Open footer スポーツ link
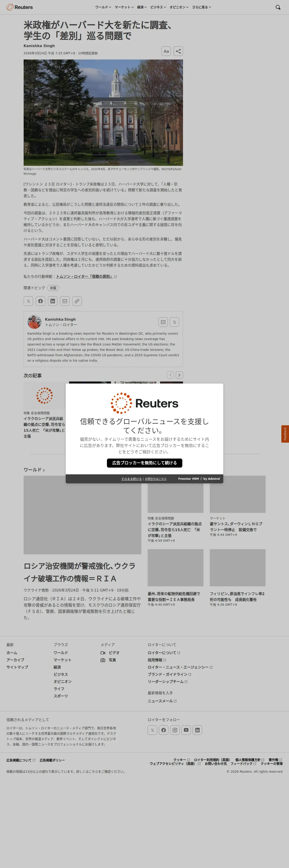The width and height of the screenshot is (289, 868). point(61,696)
